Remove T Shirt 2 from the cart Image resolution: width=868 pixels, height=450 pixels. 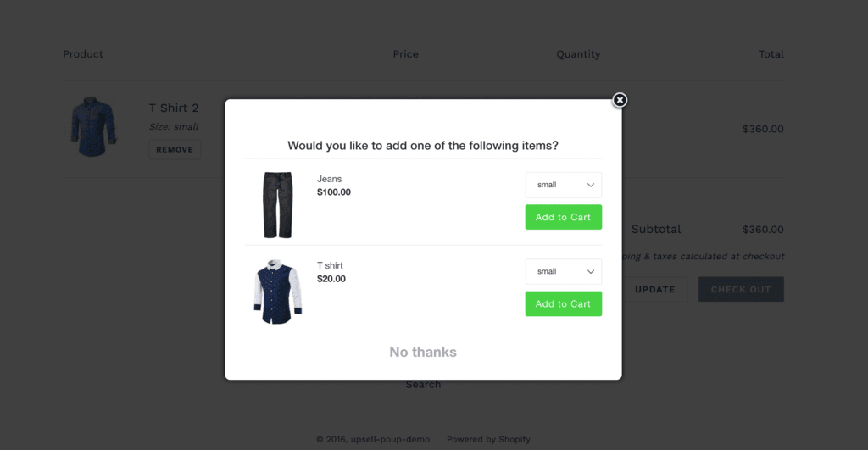175,149
